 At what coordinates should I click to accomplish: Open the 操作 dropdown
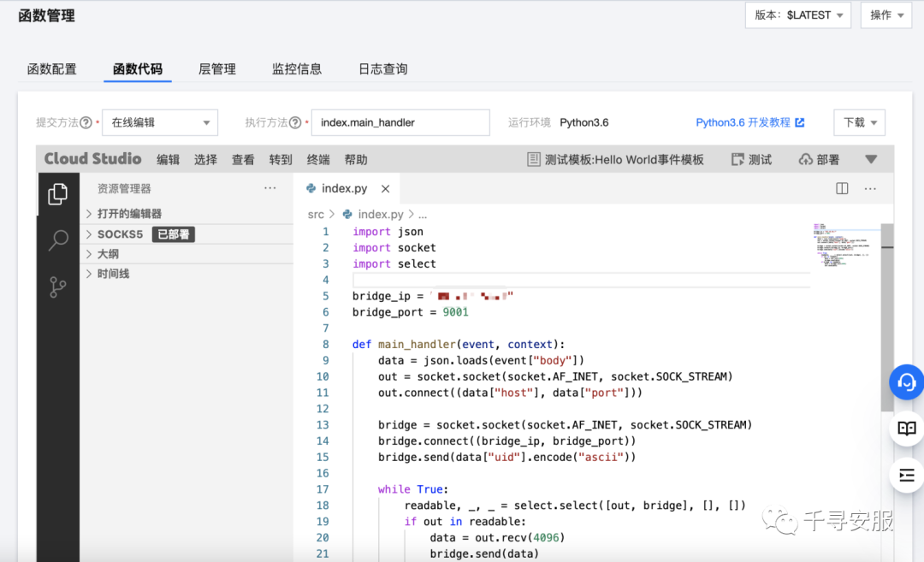tap(886, 15)
